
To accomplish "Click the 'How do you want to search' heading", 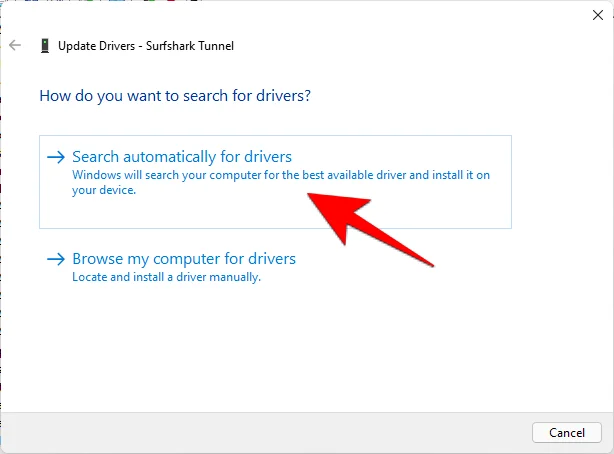I will pyautogui.click(x=175, y=96).
